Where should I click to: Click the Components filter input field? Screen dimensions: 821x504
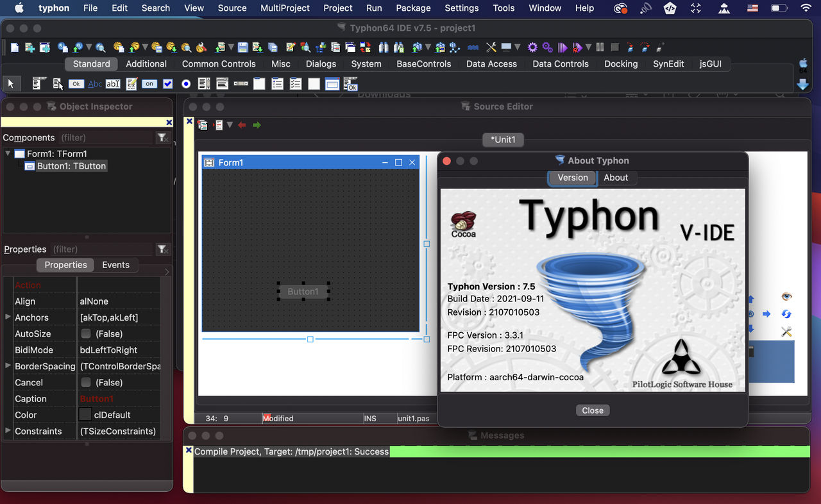(106, 137)
